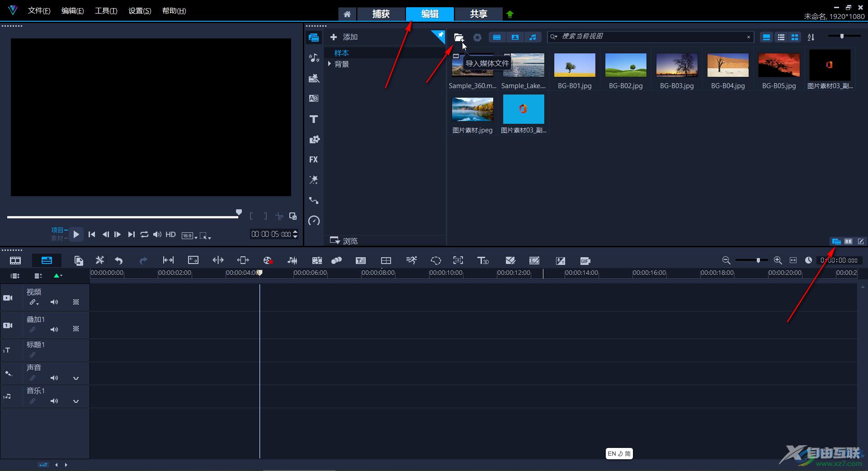Open the FX filter library
The width and height of the screenshot is (868, 471).
(314, 160)
